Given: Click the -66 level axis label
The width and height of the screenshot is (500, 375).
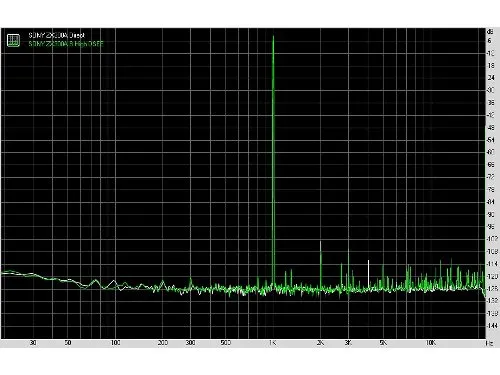Looking at the screenshot, I should pos(491,164).
